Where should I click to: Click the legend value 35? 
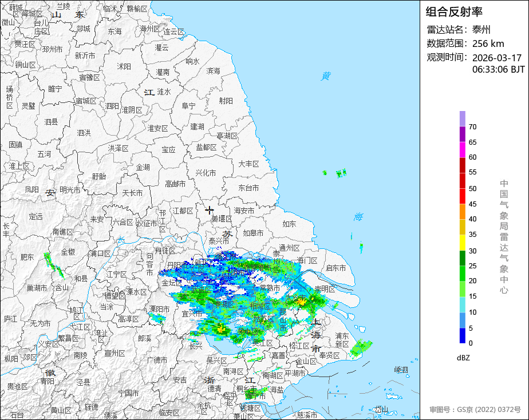472,234
